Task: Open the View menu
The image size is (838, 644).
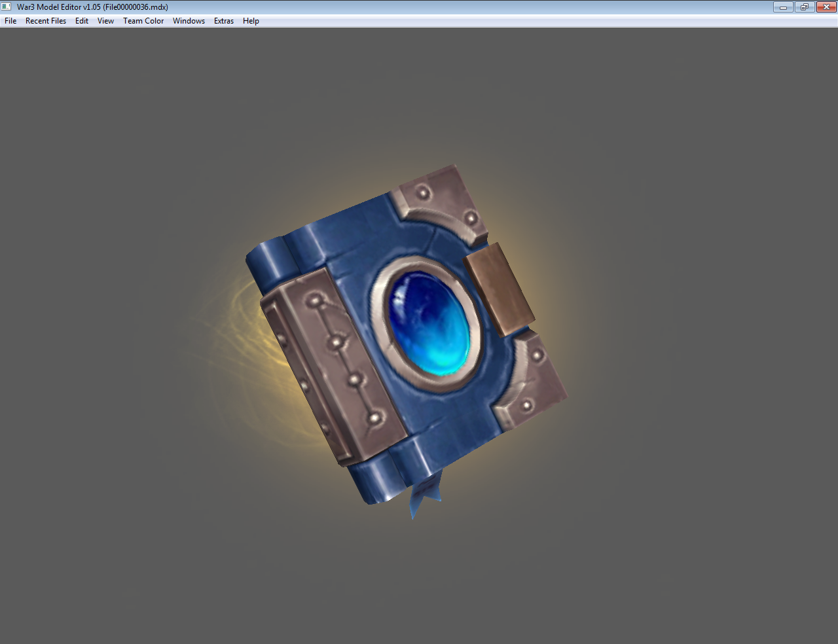Action: coord(105,21)
